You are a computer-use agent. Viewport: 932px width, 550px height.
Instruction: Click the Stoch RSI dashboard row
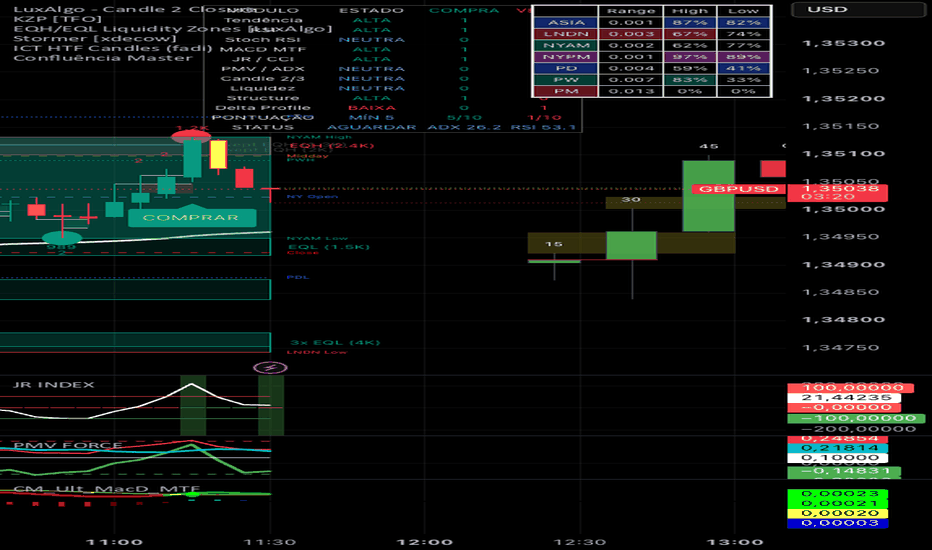pos(392,40)
